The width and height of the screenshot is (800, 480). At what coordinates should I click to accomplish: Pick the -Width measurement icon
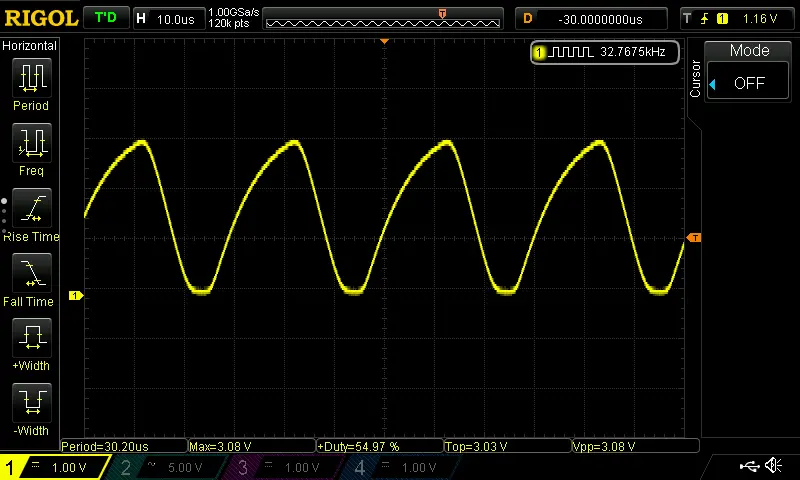click(31, 403)
